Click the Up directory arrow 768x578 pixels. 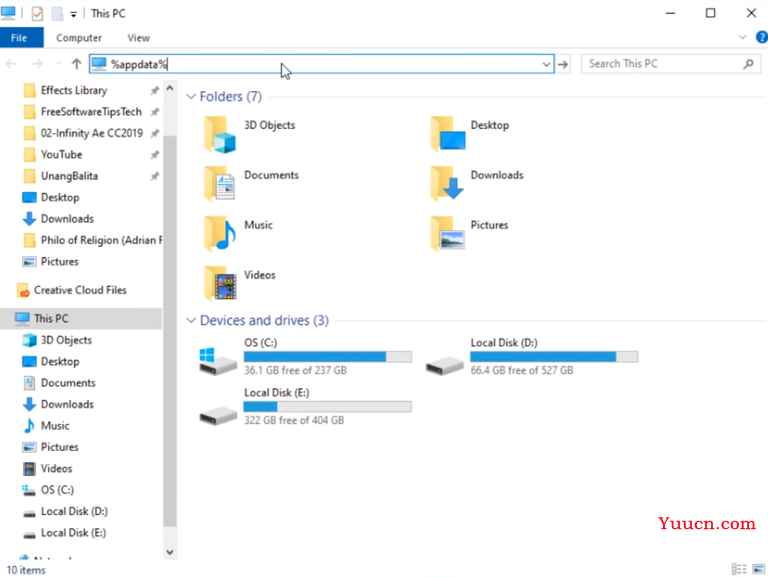point(76,64)
